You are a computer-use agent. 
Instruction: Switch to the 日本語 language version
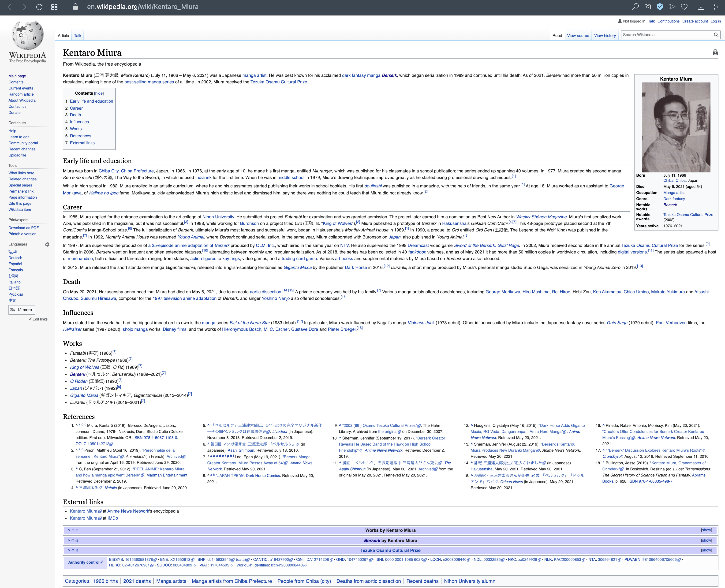pyautogui.click(x=14, y=288)
